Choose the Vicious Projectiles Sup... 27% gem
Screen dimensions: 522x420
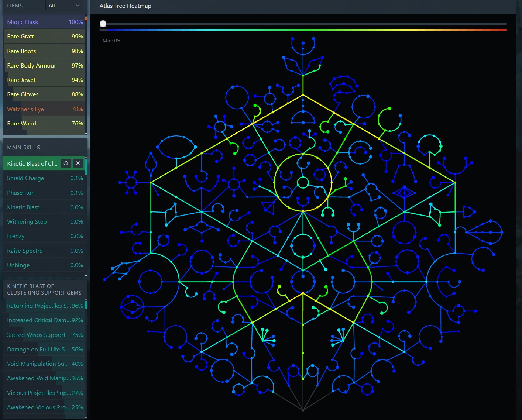44,393
